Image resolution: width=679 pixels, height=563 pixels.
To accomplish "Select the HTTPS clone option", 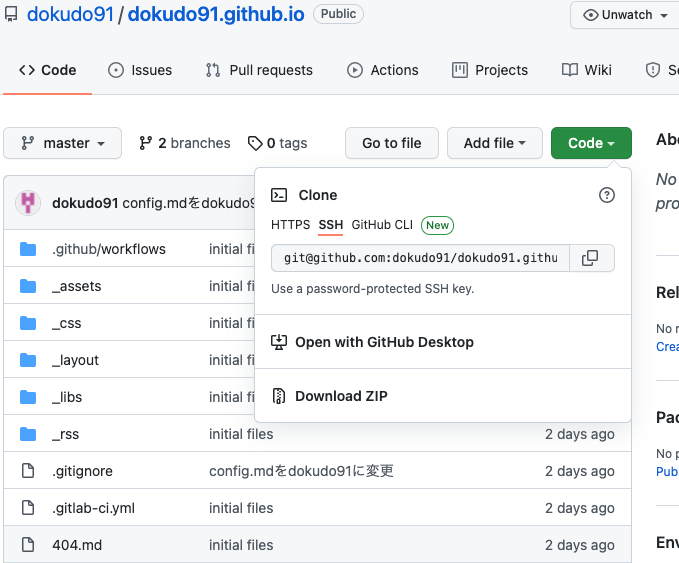I will tap(291, 225).
